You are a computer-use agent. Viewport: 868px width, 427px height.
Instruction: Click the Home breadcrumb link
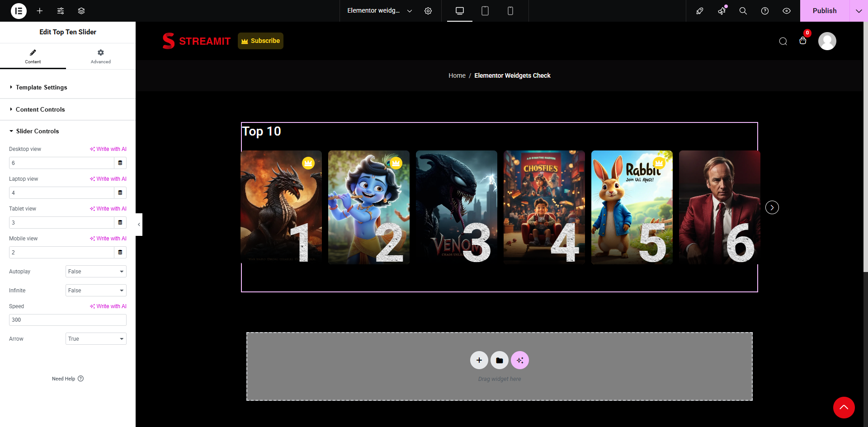point(457,75)
